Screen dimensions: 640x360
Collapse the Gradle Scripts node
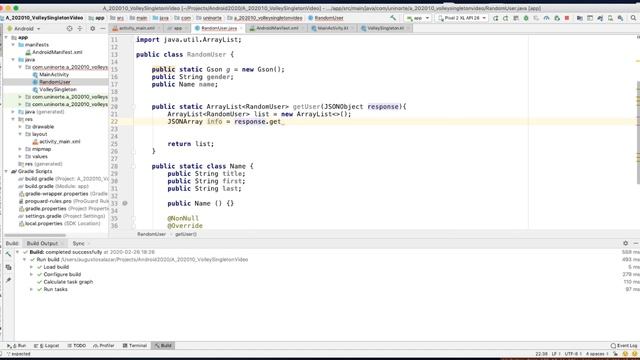pos(6,171)
